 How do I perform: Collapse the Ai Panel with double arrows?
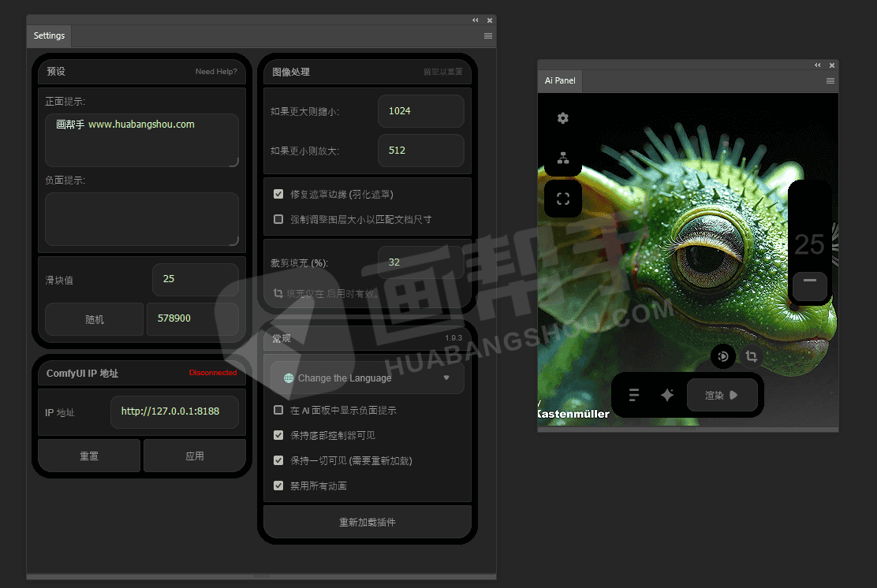[x=818, y=65]
